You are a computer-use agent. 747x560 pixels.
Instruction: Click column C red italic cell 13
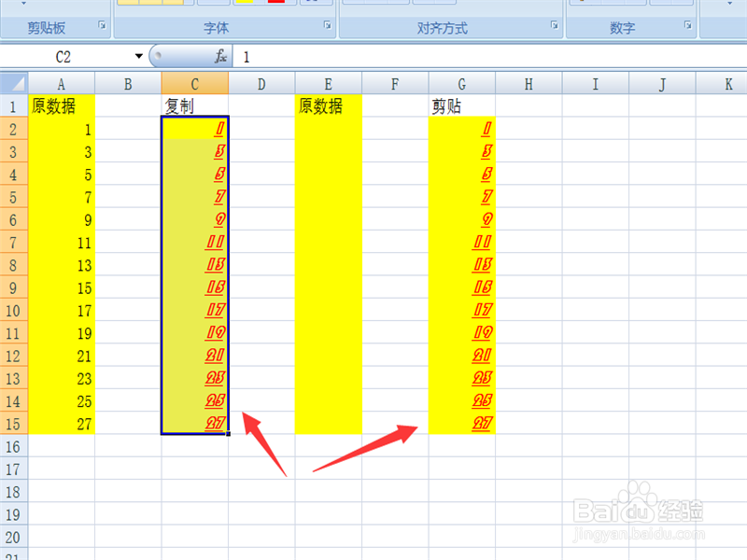click(195, 265)
